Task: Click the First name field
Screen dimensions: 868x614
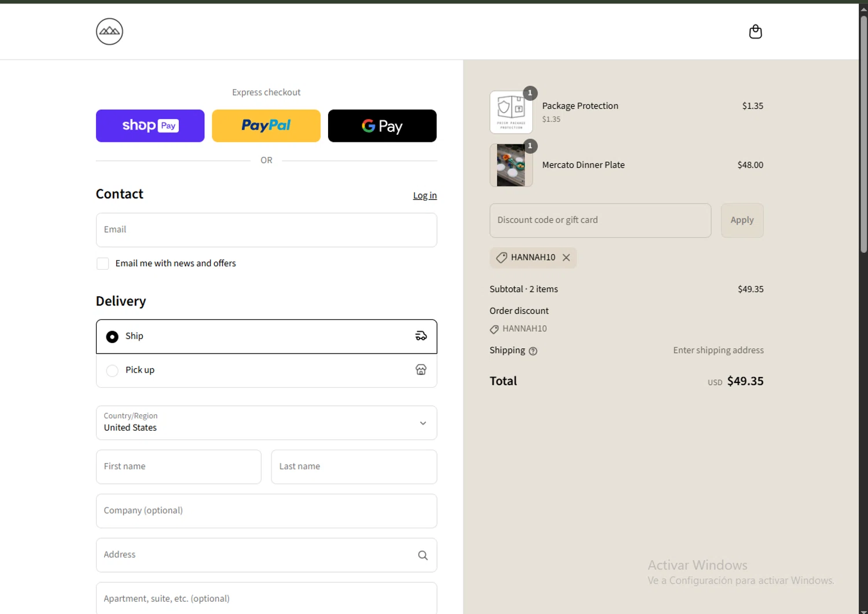Action: click(x=178, y=466)
